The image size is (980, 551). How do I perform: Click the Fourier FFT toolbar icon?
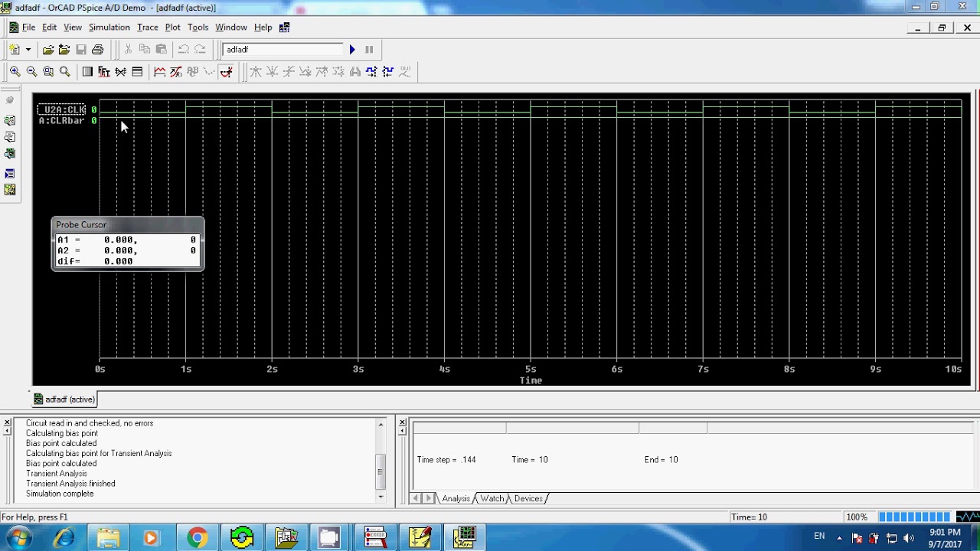click(104, 71)
